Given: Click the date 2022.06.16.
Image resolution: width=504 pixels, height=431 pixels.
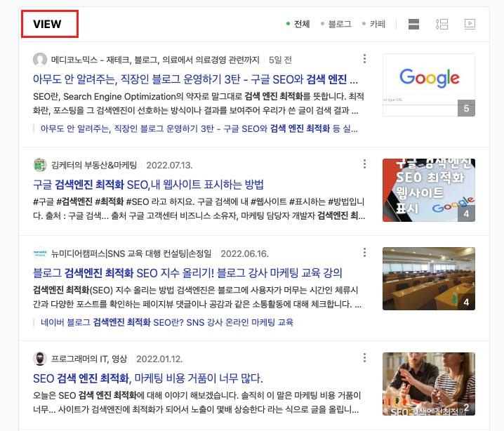Looking at the screenshot, I should 244,253.
